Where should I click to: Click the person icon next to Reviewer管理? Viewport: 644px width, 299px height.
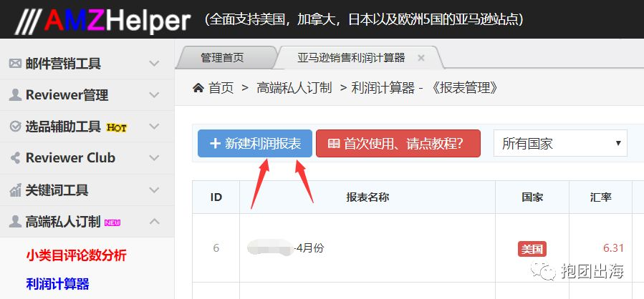(15, 95)
